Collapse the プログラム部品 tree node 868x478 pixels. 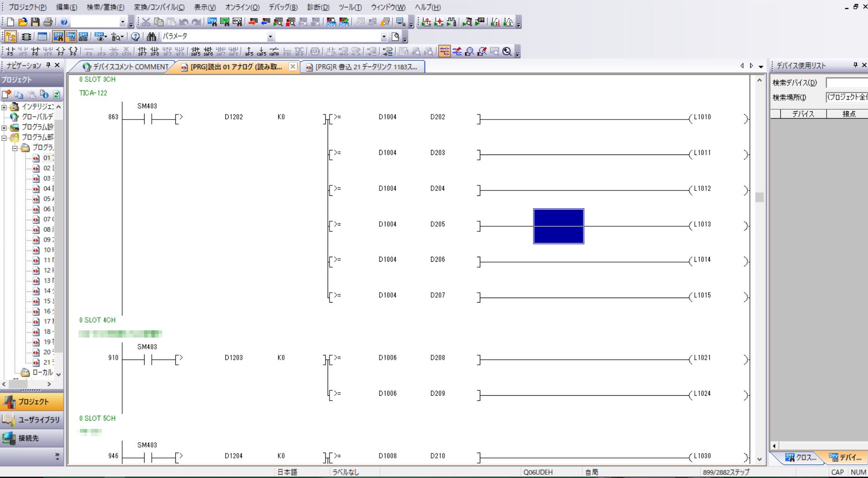(x=4, y=138)
